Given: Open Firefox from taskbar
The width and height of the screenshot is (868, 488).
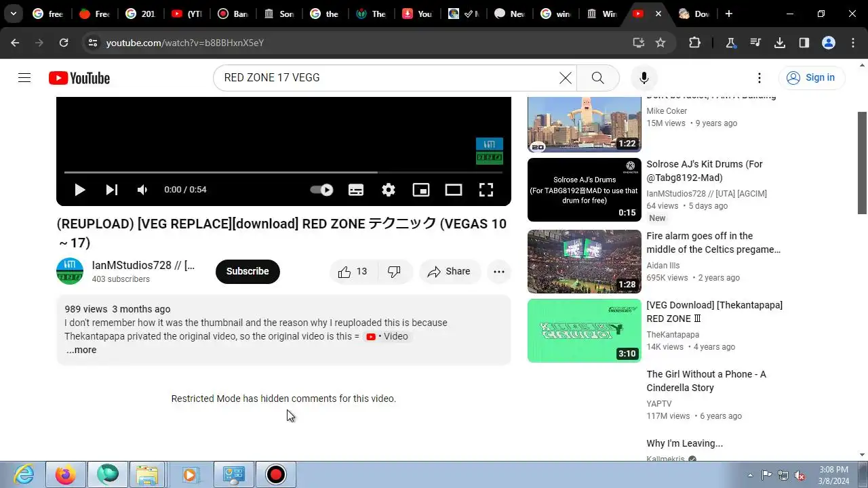Looking at the screenshot, I should (66, 474).
